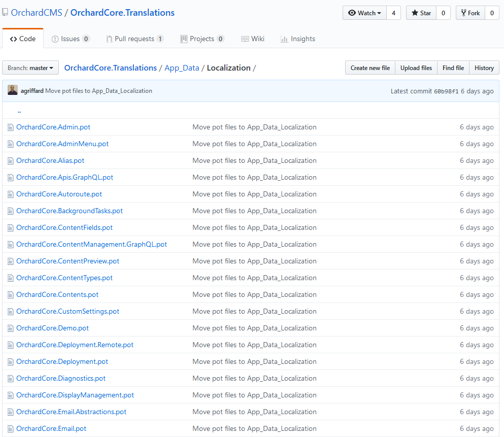Switch to the Projects tab
This screenshot has height=437, width=504.
coord(202,39)
